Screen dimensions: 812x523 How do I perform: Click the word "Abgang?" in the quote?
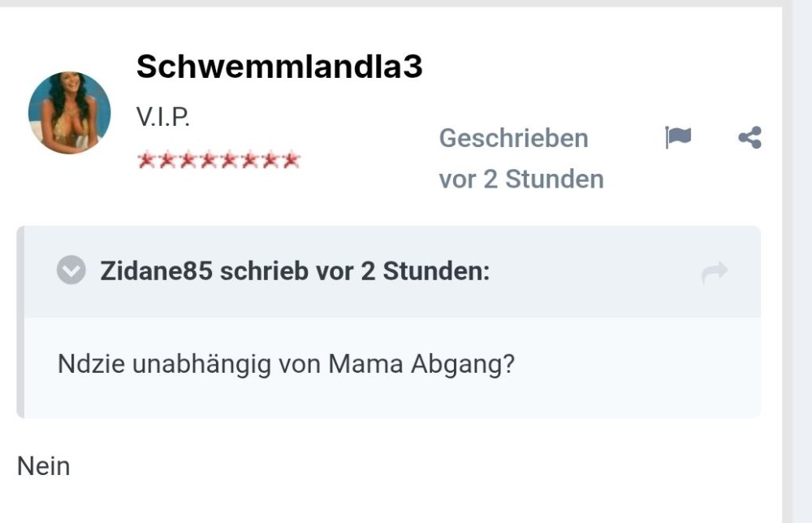(x=463, y=364)
